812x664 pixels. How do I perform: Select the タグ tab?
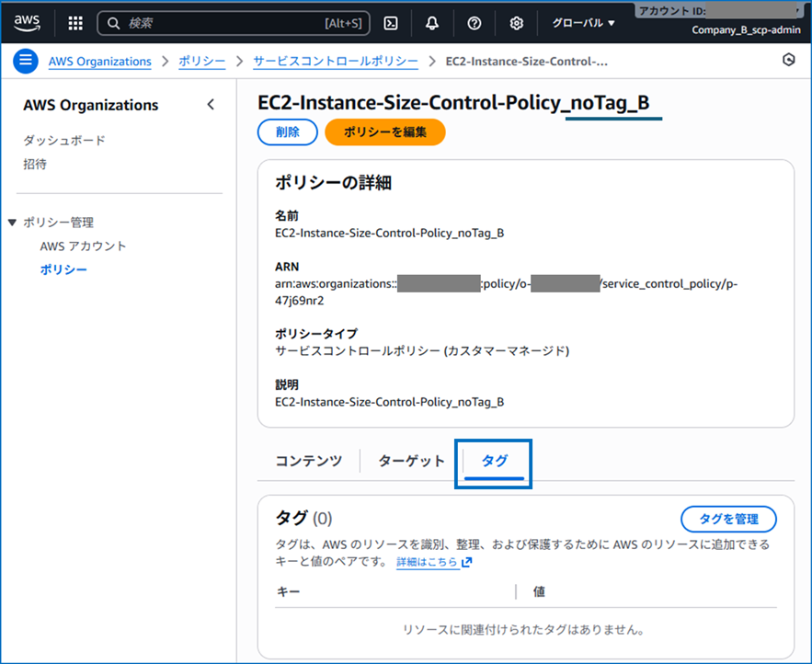[x=494, y=461]
